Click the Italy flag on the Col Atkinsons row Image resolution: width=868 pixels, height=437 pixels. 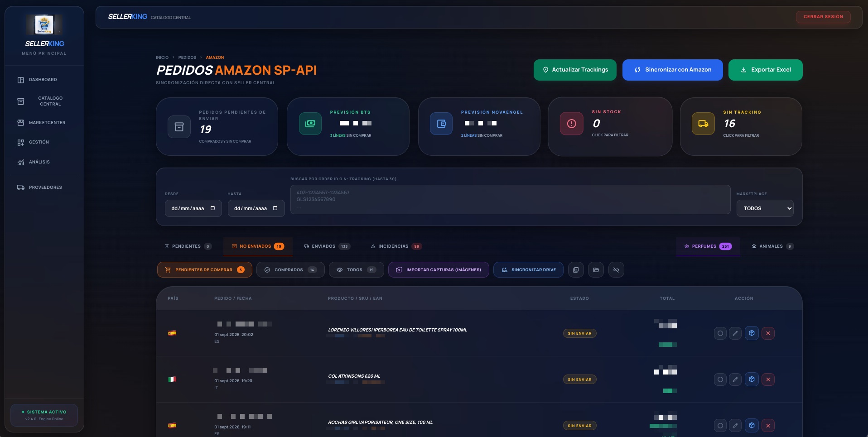click(172, 379)
